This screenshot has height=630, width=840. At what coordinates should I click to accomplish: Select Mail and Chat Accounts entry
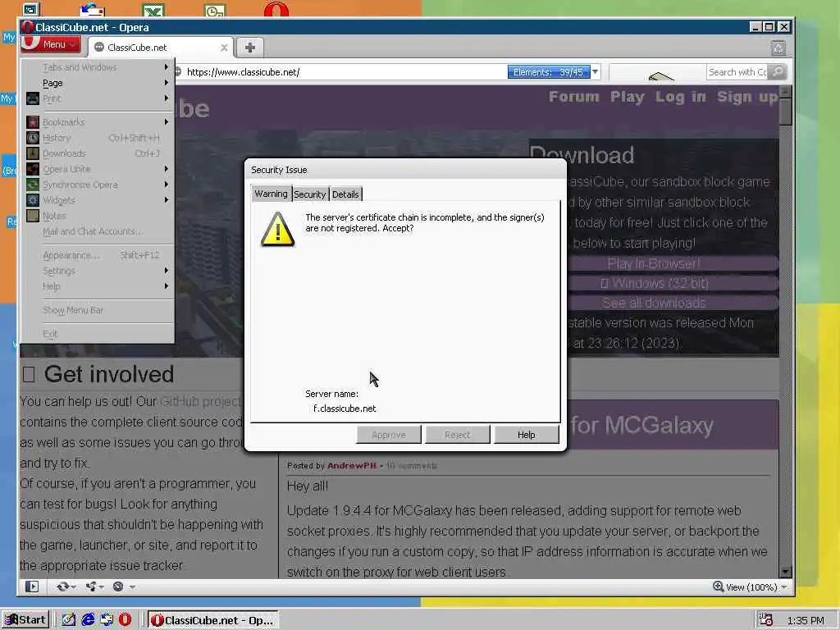(x=98, y=231)
